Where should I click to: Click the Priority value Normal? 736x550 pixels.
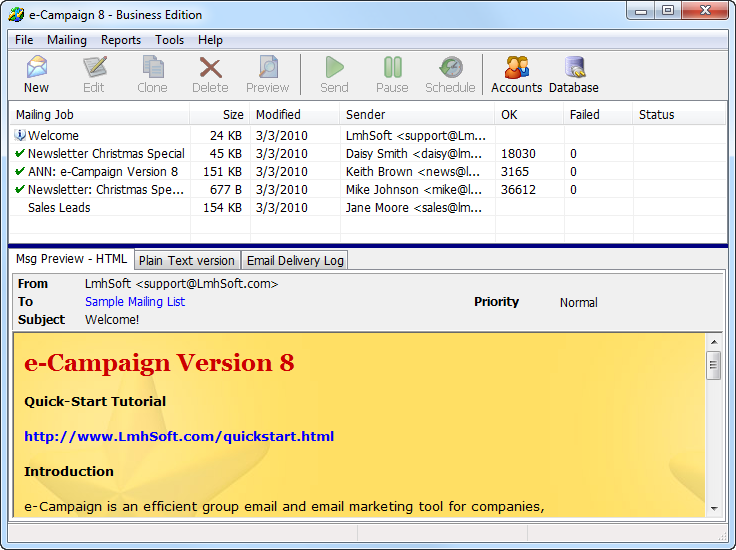coord(579,303)
